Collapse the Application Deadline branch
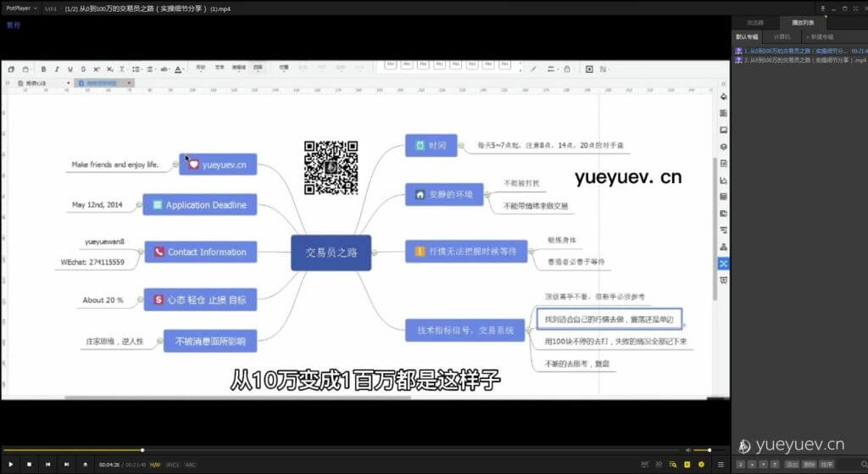The width and height of the screenshot is (868, 474). click(x=139, y=205)
